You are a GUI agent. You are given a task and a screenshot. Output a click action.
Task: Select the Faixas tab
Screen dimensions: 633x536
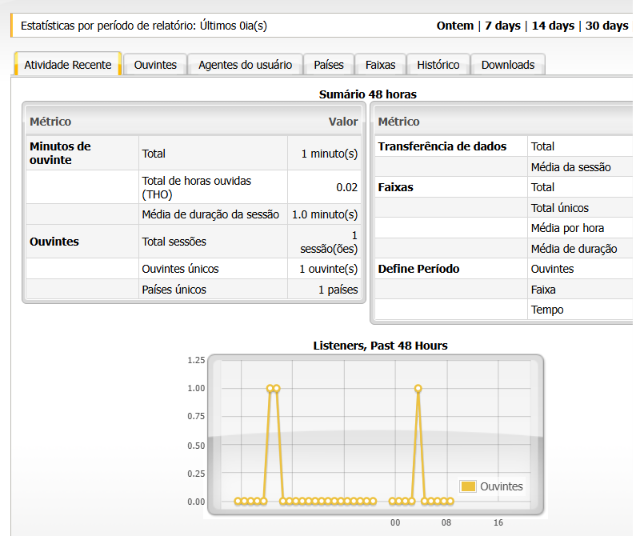pos(380,65)
